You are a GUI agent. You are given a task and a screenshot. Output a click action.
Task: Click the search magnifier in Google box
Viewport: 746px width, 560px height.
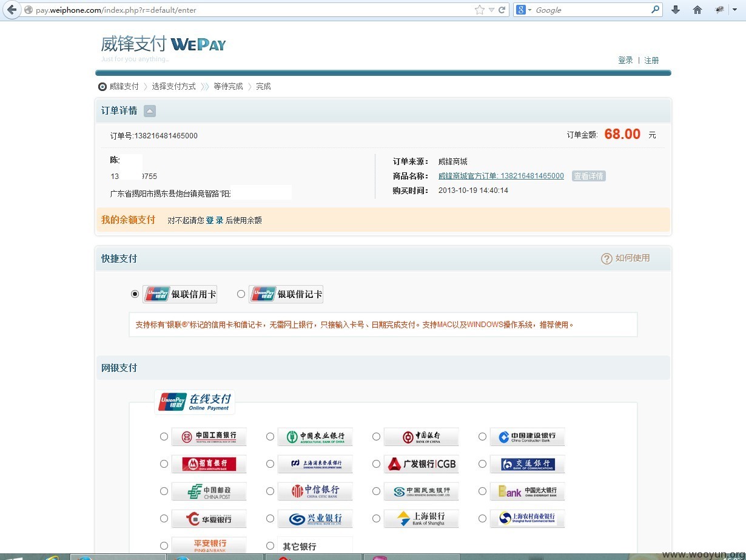(x=655, y=10)
